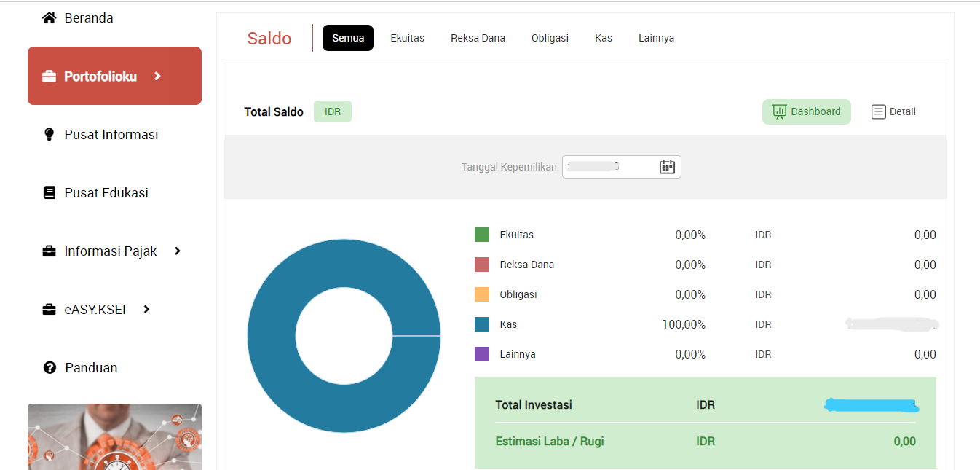Click the Panduan question mark icon
Viewport: 980px width, 470px height.
tap(50, 368)
